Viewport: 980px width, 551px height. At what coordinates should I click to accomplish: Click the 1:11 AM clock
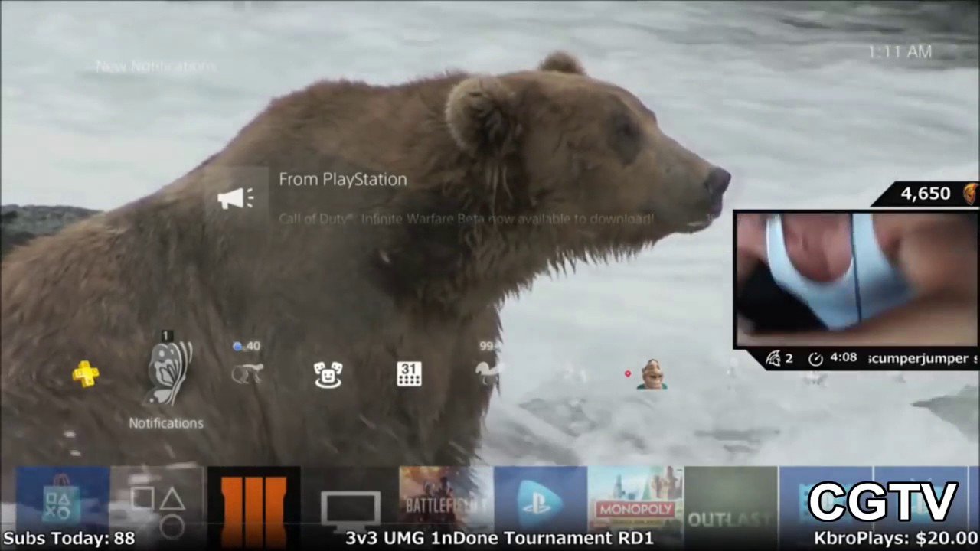pyautogui.click(x=900, y=52)
